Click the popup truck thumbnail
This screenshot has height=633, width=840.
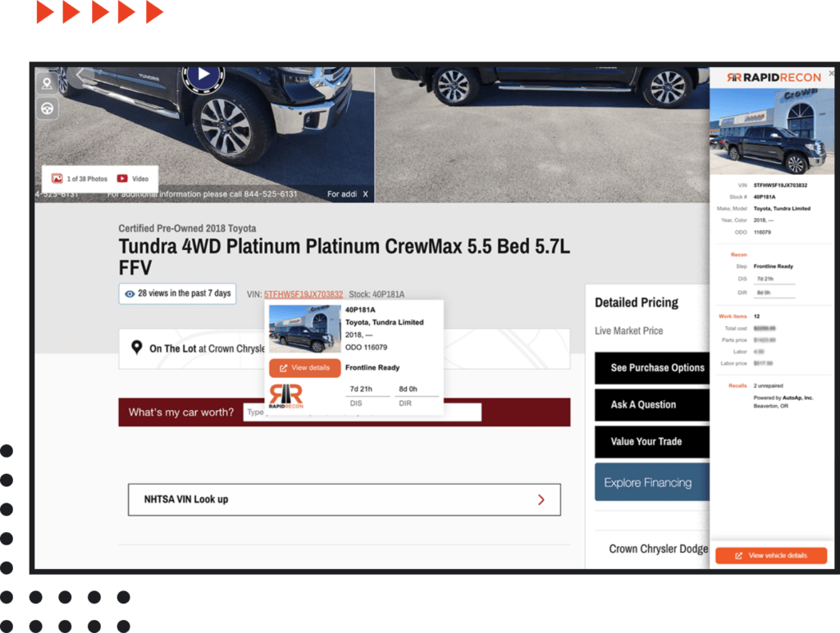tap(304, 329)
